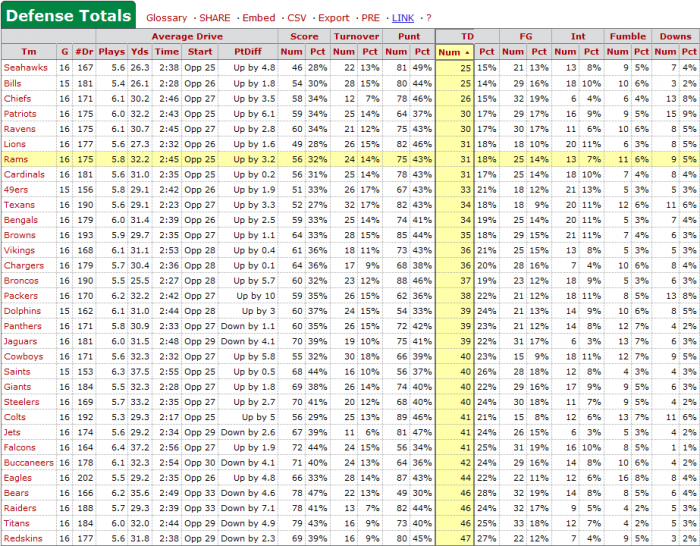Download table as CSV
The height and width of the screenshot is (546, 700).
coord(297,18)
